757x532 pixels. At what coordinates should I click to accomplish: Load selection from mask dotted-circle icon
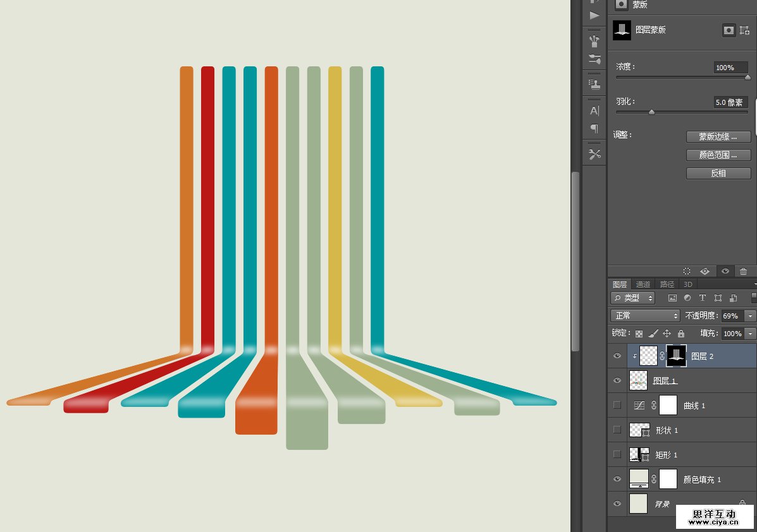pos(687,271)
